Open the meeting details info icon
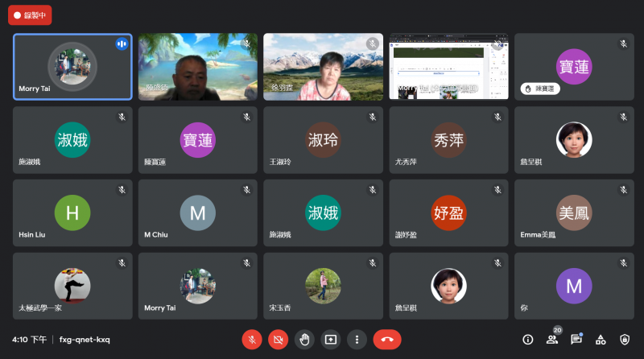This screenshot has width=644, height=359. coord(528,340)
